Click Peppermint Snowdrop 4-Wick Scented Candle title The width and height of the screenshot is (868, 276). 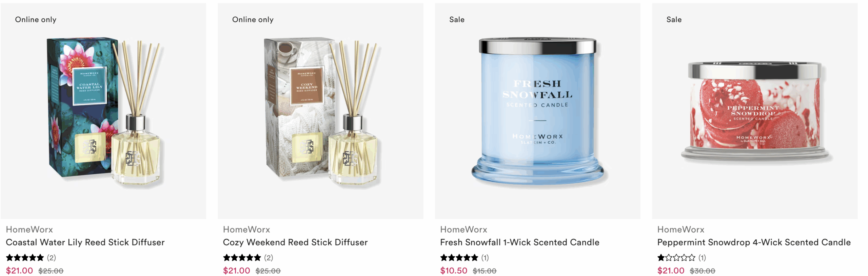753,242
